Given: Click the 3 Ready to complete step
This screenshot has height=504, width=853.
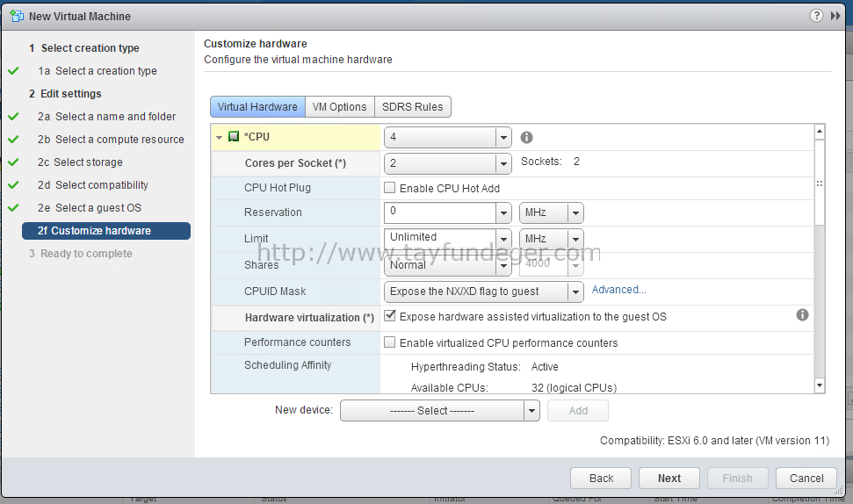Looking at the screenshot, I should [x=81, y=254].
